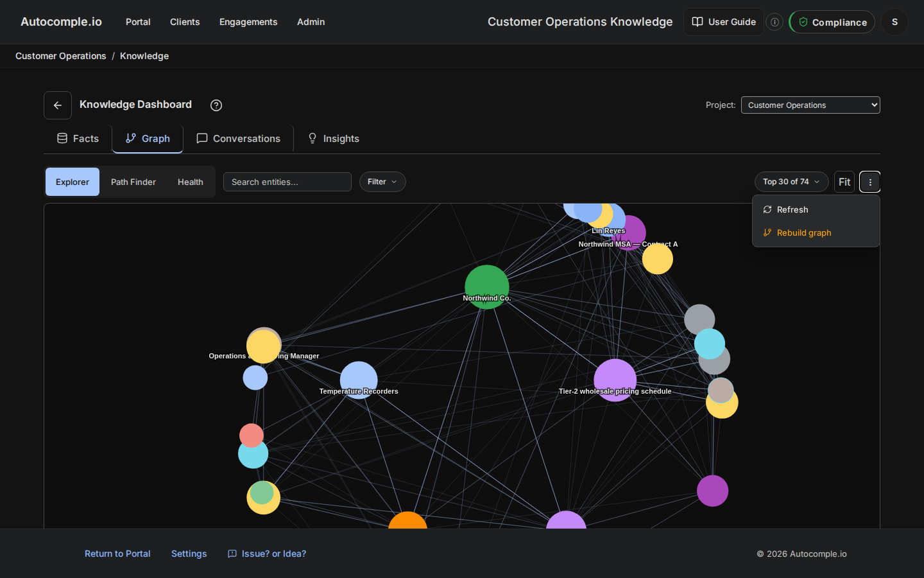Select the Tier-2 wholesale pricing schedule node
The image size is (924, 578).
615,380
